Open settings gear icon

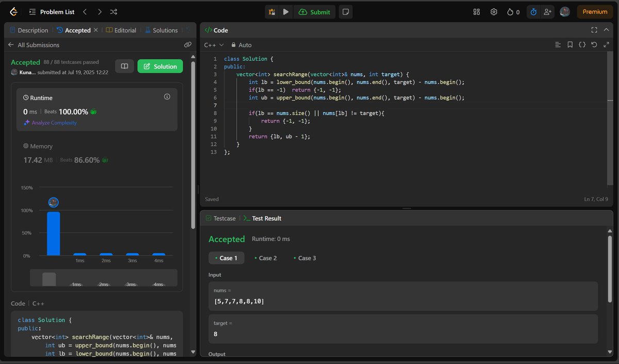point(494,12)
